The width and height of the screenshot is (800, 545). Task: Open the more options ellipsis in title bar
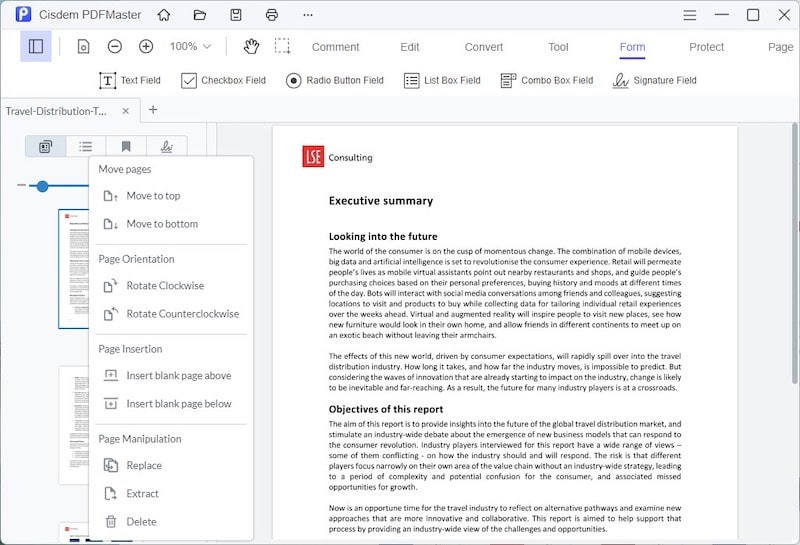click(x=308, y=15)
